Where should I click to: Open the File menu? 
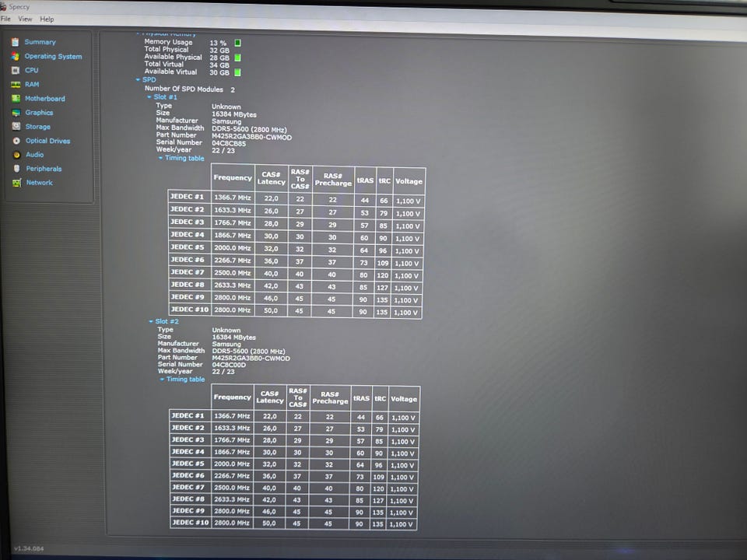tap(5, 19)
